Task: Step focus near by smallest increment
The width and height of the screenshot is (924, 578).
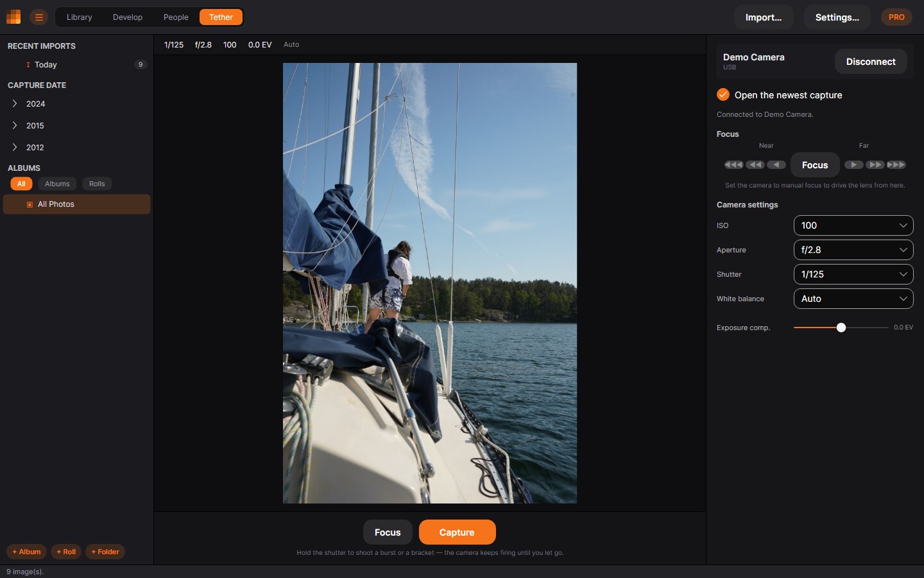Action: [776, 165]
